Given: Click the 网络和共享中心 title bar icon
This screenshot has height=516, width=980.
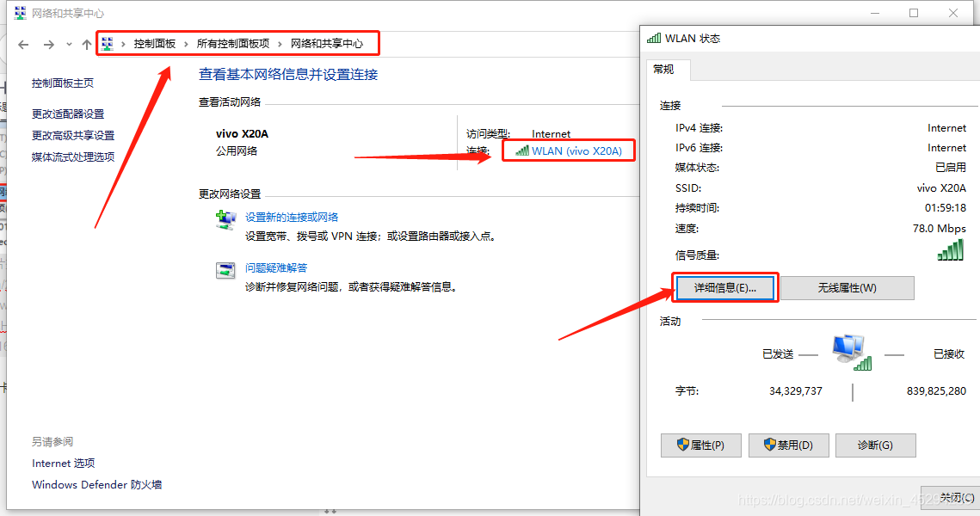Looking at the screenshot, I should (x=20, y=13).
